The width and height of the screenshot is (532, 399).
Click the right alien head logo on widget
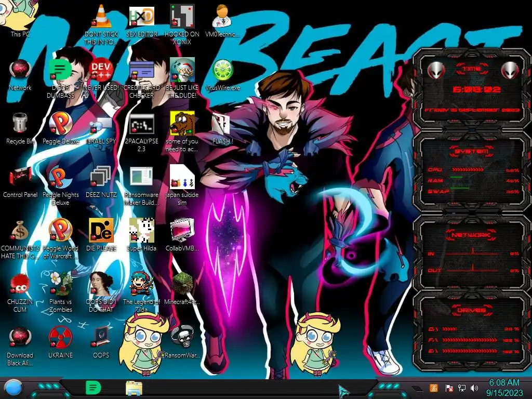pyautogui.click(x=510, y=70)
